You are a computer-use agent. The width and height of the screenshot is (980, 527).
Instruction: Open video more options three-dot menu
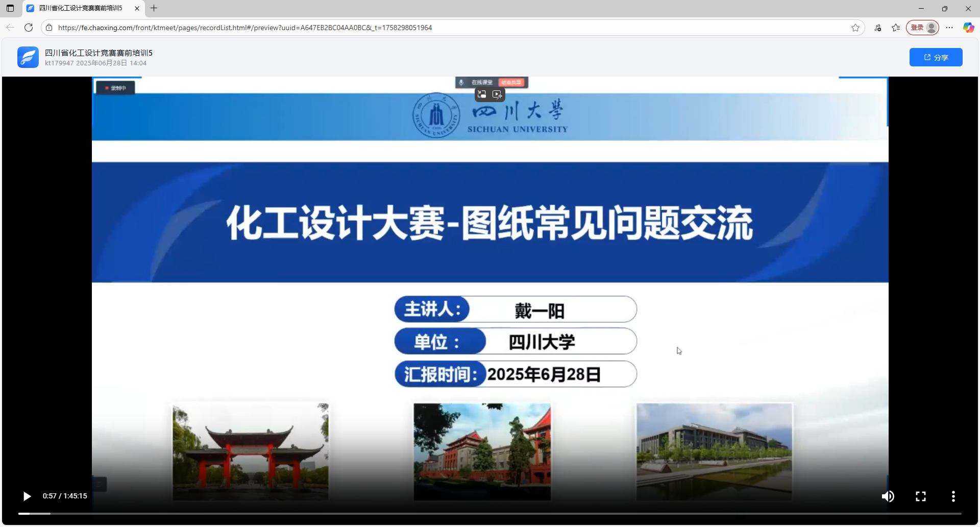point(952,496)
